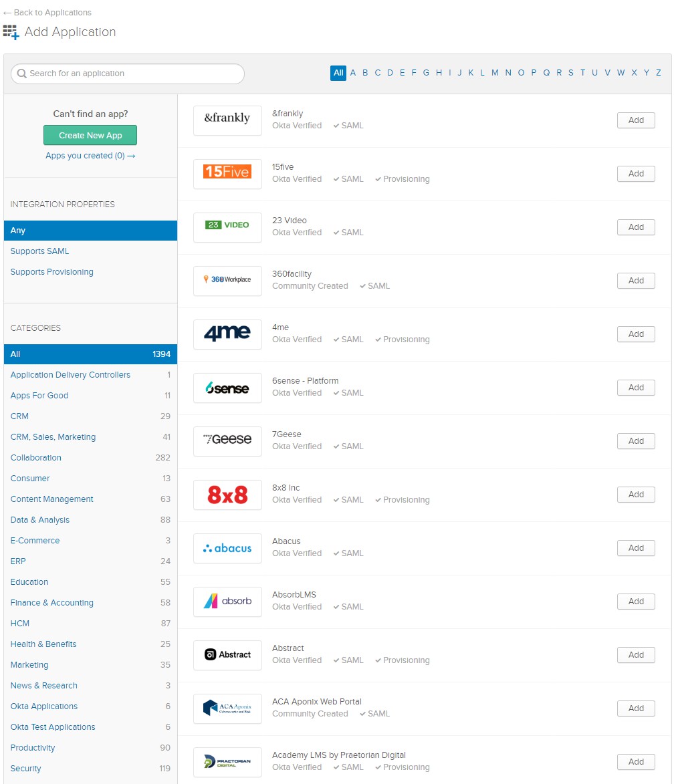Add the AbsorbLMS application

[635, 602]
